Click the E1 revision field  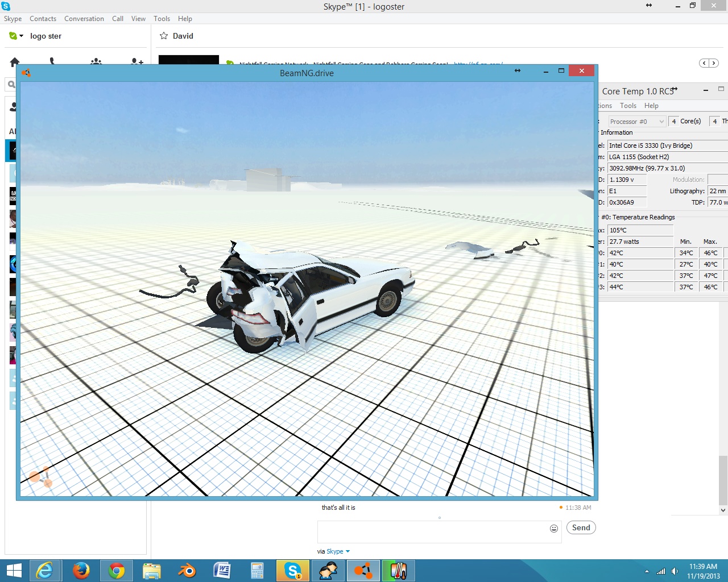tap(627, 191)
